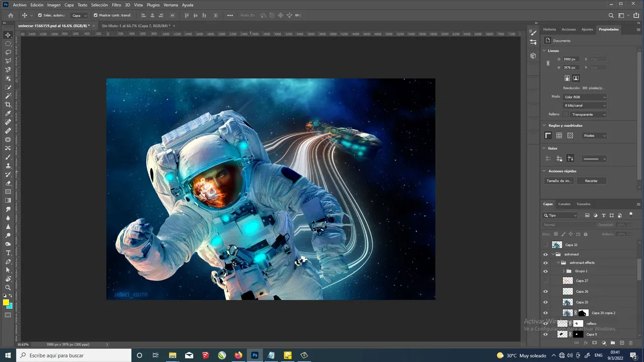Open the 8 bits/canal dropdown
The width and height of the screenshot is (644, 362).
coord(585,106)
